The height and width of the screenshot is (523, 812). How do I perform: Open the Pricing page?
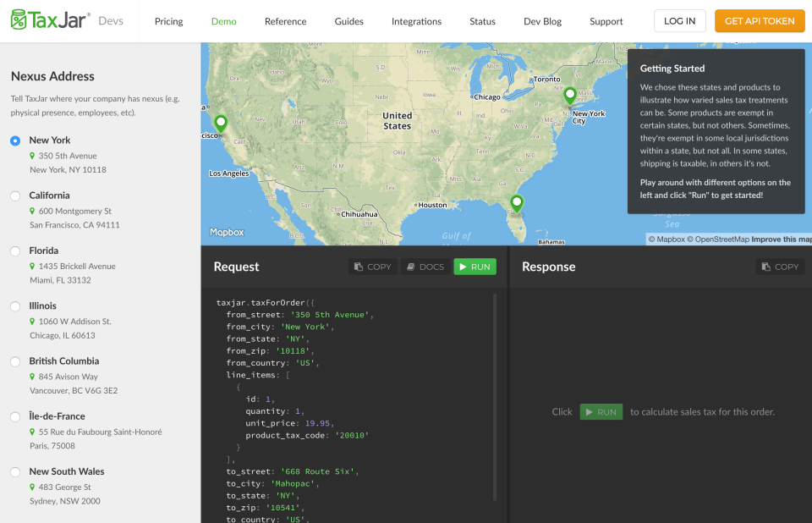coord(169,21)
